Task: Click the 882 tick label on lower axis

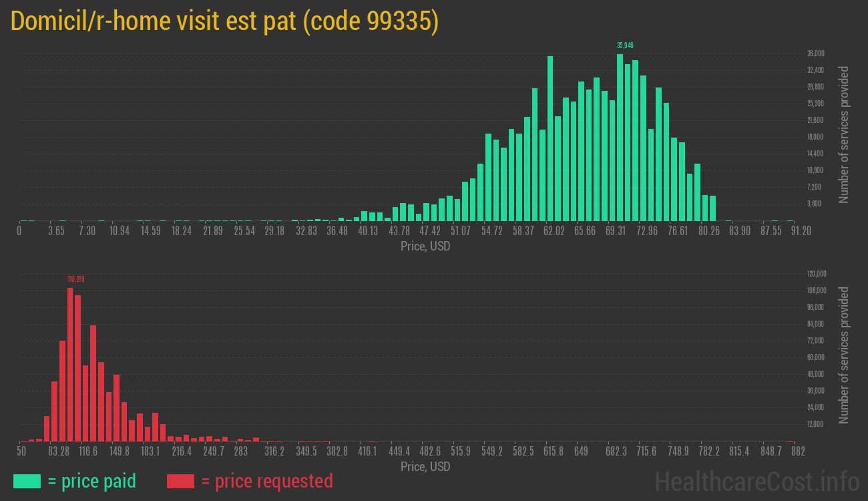Action: [x=797, y=452]
